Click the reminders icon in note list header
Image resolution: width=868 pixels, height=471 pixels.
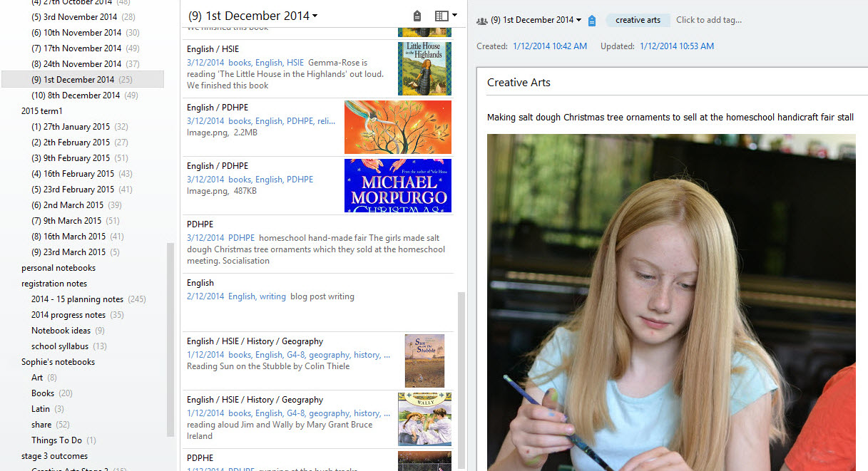point(417,16)
